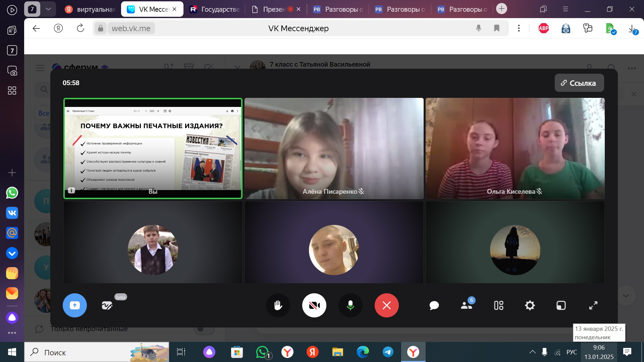Image resolution: width=644 pixels, height=362 pixels.
Task: Open the ABP ad blocker extension
Action: (x=544, y=28)
